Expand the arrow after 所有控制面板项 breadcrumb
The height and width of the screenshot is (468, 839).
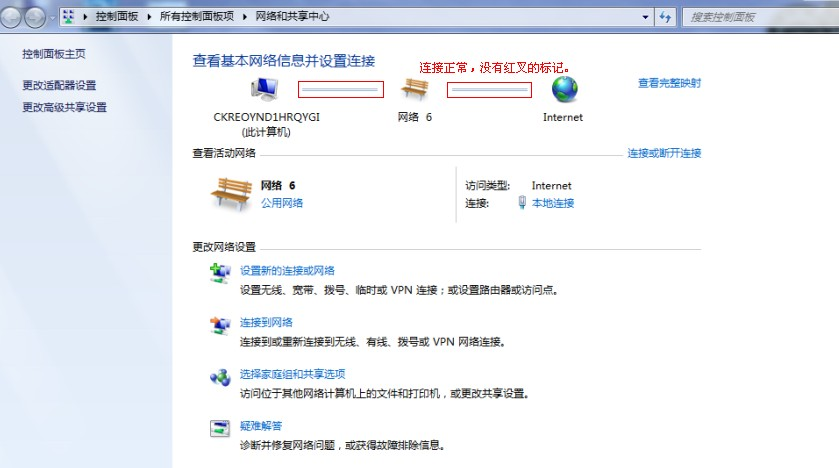245,17
